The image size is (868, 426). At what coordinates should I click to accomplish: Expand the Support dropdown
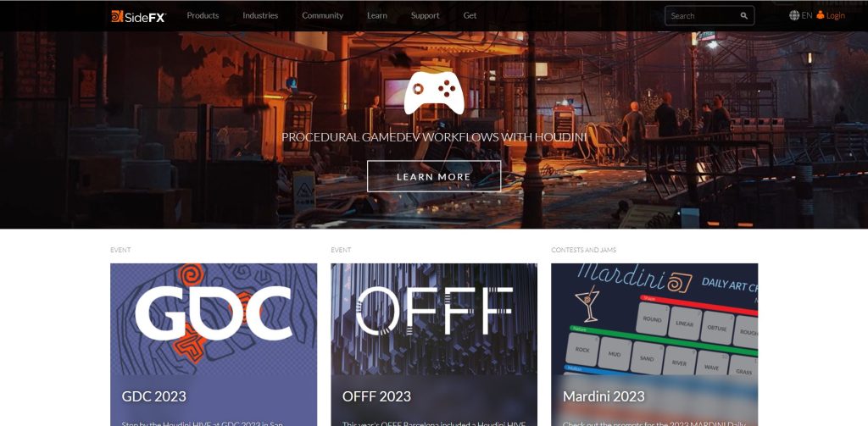[x=426, y=15]
